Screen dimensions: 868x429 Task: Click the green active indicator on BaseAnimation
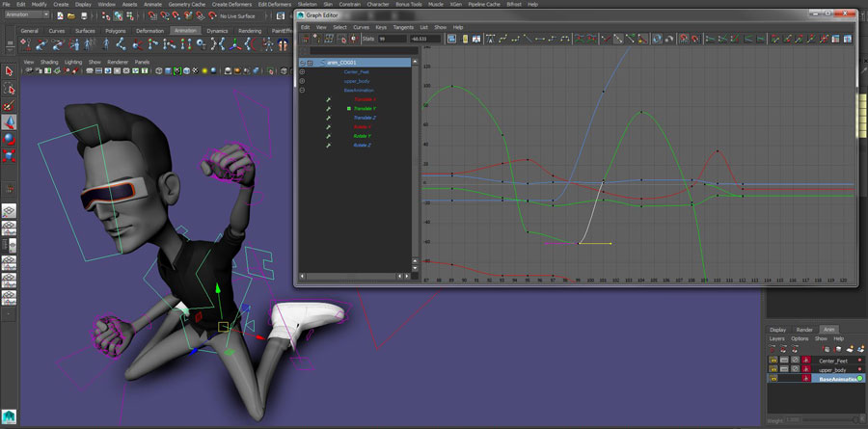[x=859, y=378]
